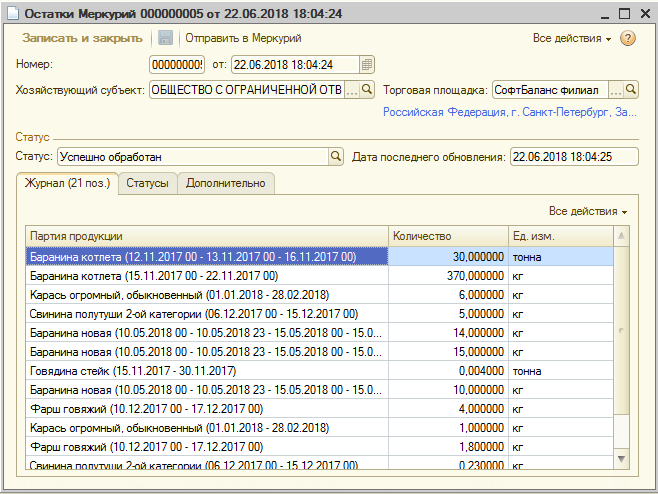Open the magnifier lookup for Статус field

coord(336,157)
